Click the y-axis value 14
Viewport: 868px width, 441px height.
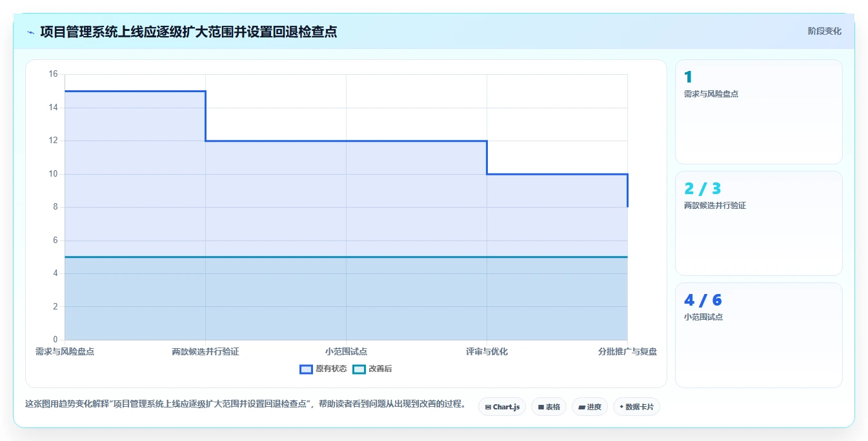[53, 108]
